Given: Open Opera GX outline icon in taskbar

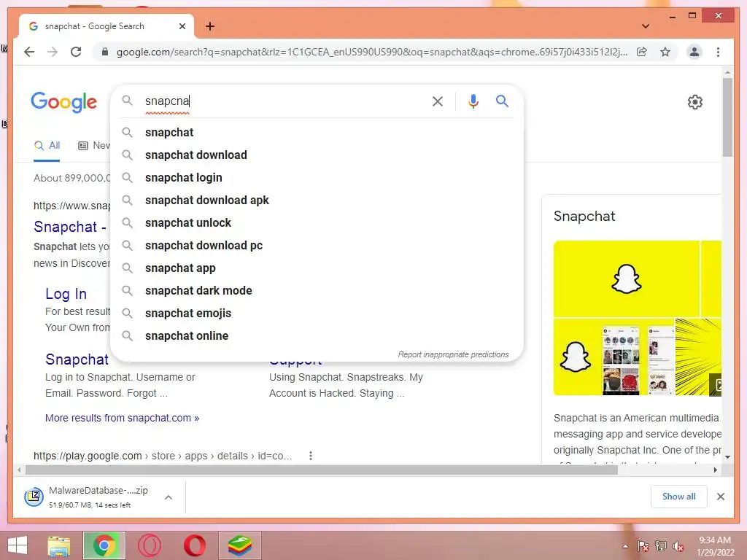Looking at the screenshot, I should coord(150,545).
